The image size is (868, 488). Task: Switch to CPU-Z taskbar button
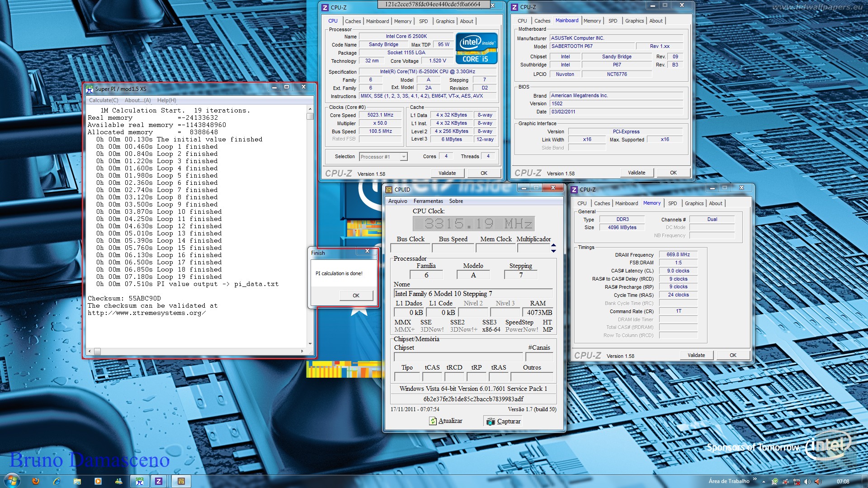(x=159, y=481)
